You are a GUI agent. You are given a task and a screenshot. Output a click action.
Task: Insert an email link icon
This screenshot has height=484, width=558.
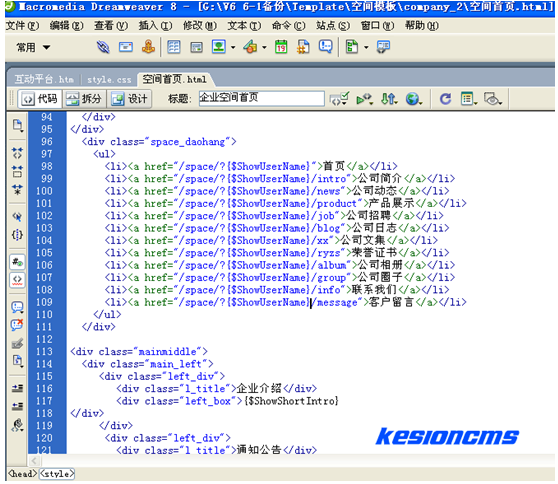point(126,47)
